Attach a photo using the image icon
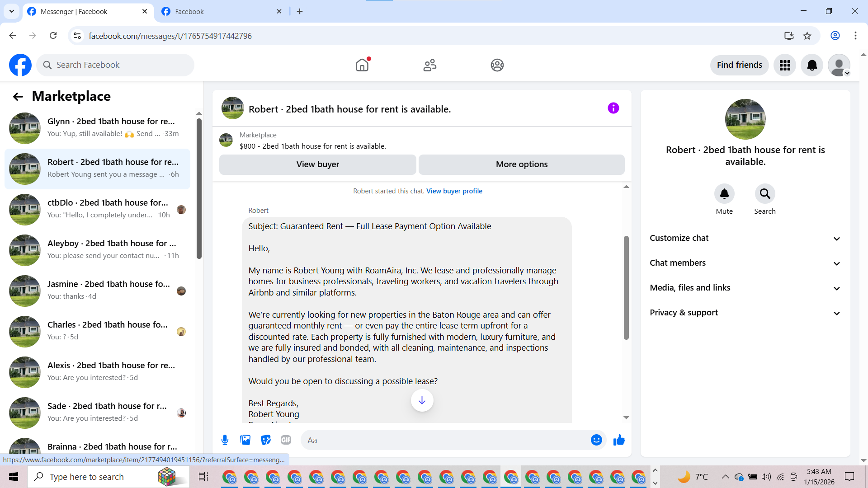The height and width of the screenshot is (488, 868). coord(245,440)
